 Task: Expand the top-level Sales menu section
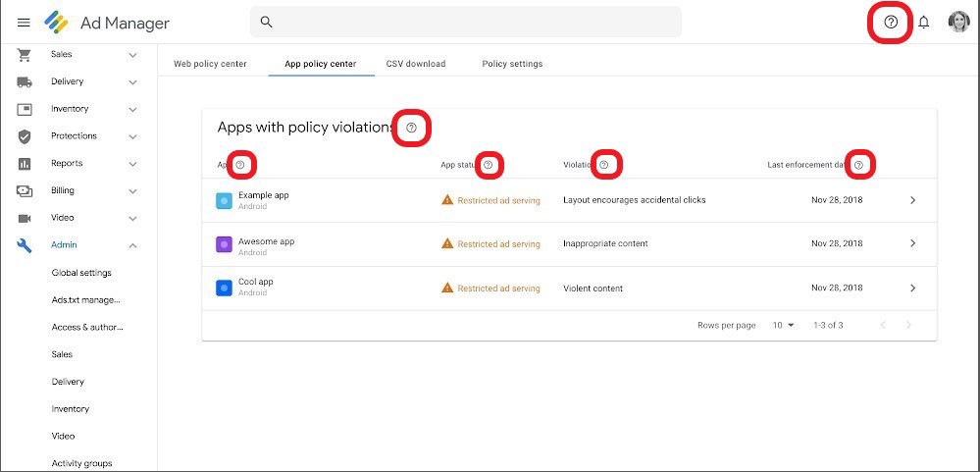pos(132,55)
